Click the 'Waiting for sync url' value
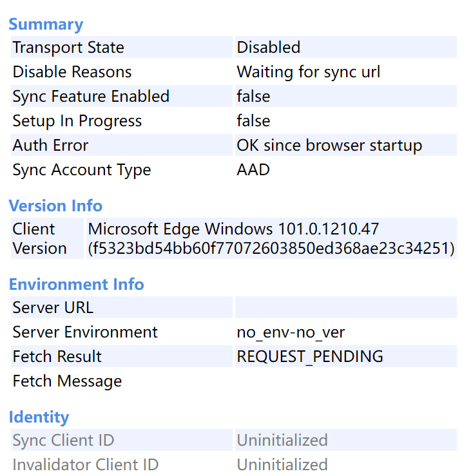 (309, 72)
